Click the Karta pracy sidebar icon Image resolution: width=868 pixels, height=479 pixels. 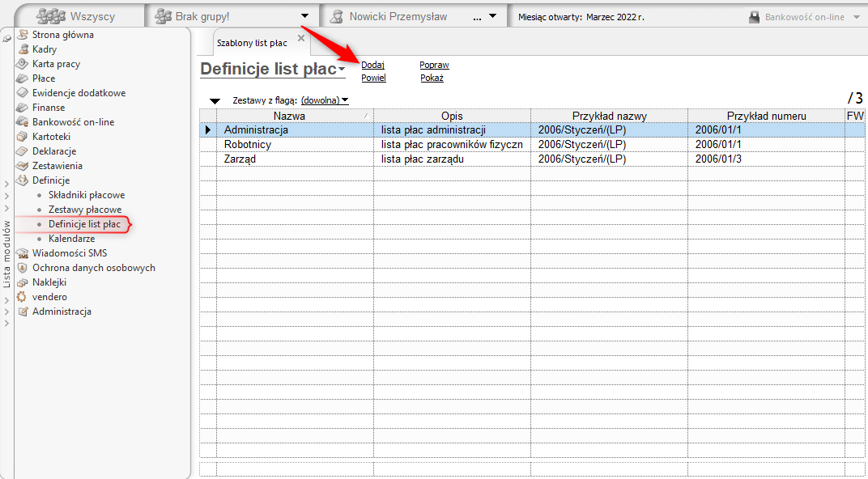[x=23, y=64]
